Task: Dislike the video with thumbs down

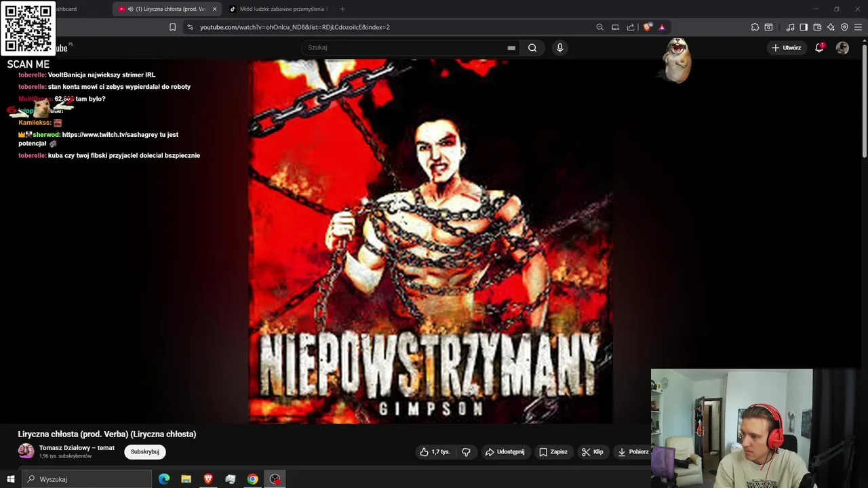Action: pyautogui.click(x=466, y=451)
